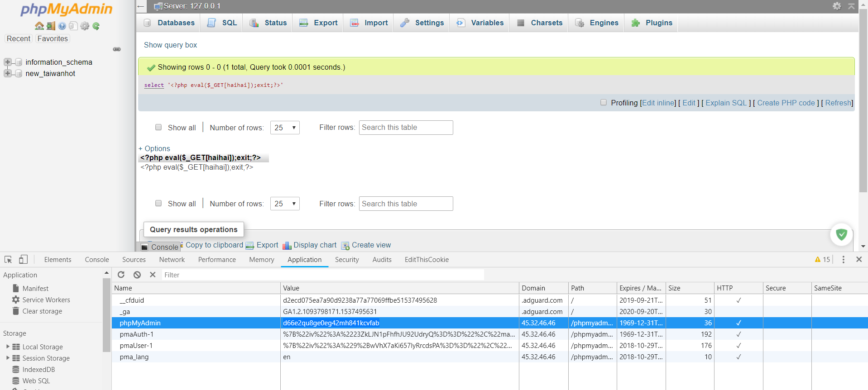Click the lower Filter rows search field

click(406, 204)
